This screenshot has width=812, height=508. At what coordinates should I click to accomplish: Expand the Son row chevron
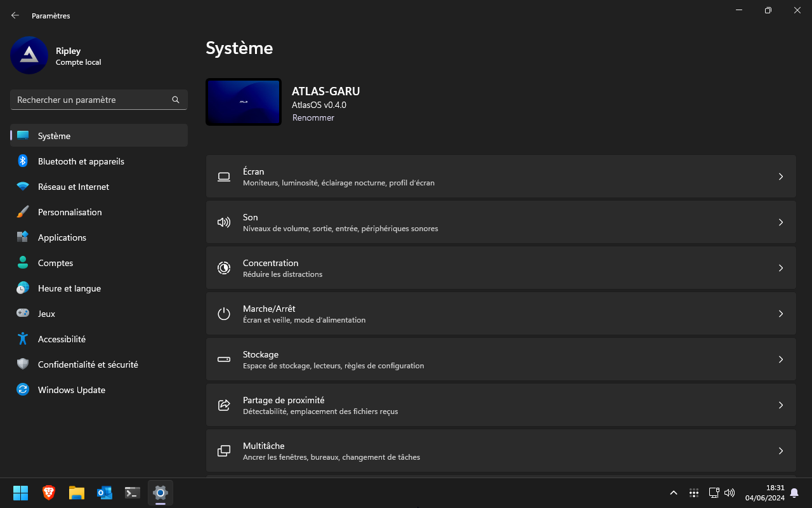point(781,222)
